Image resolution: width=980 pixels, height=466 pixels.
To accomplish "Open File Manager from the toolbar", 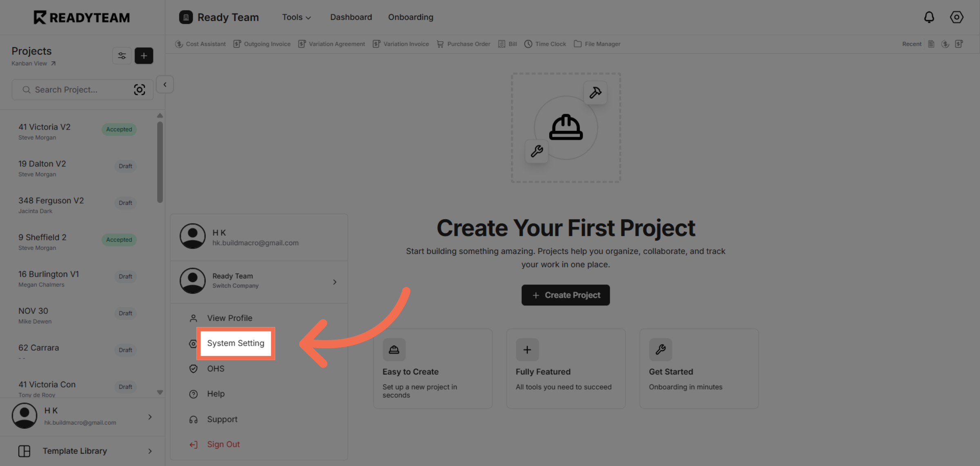I will tap(597, 44).
